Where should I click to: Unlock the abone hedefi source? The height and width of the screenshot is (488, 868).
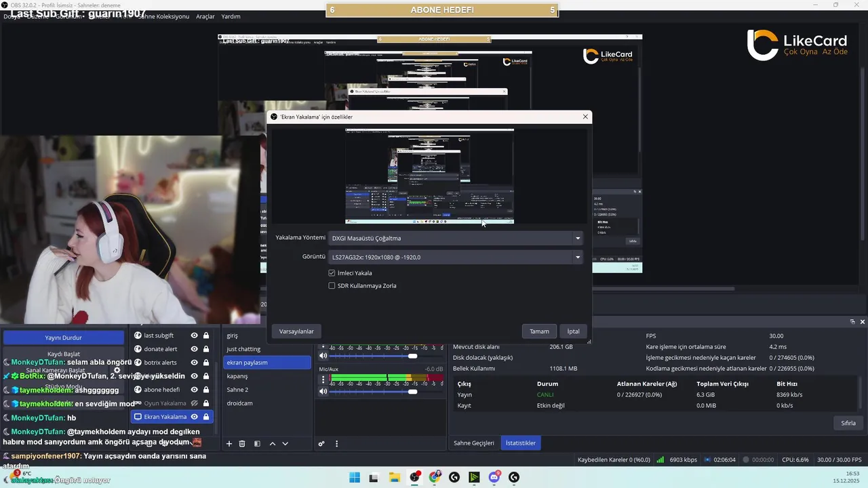click(206, 390)
